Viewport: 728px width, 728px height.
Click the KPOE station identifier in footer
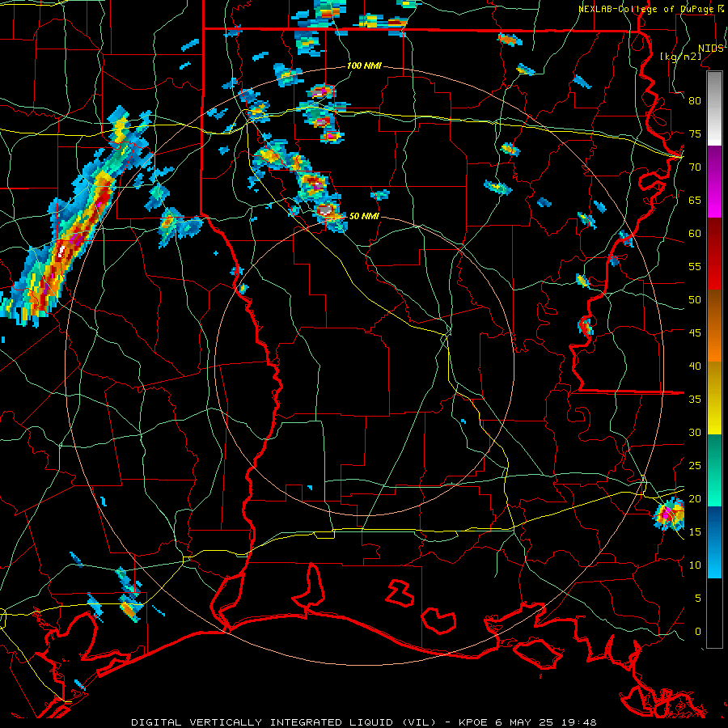pos(473,722)
